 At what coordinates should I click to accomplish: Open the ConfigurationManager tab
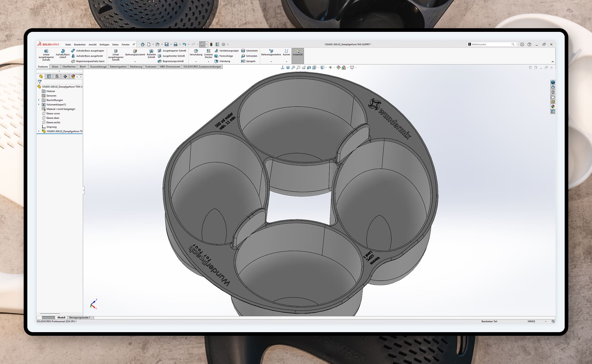57,76
